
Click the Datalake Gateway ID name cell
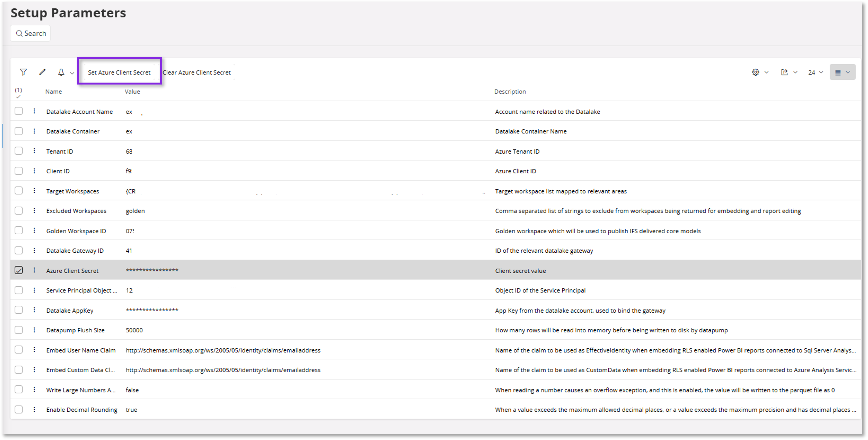click(75, 250)
